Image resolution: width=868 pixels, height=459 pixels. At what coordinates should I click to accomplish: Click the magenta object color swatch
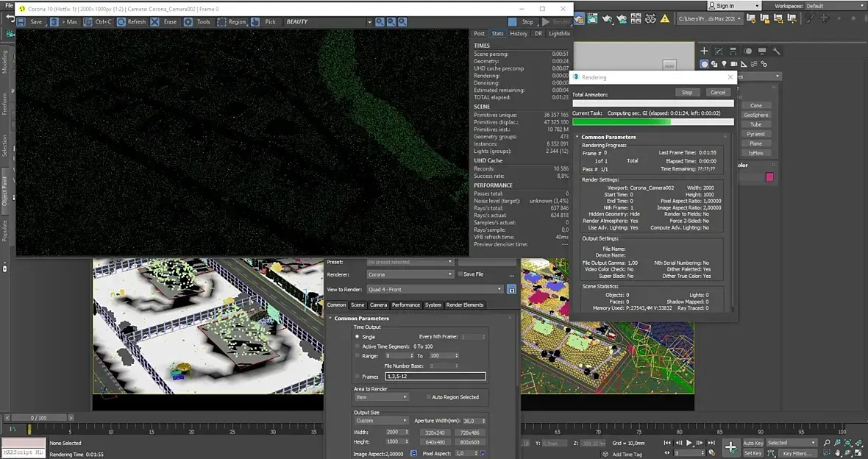pos(769,177)
